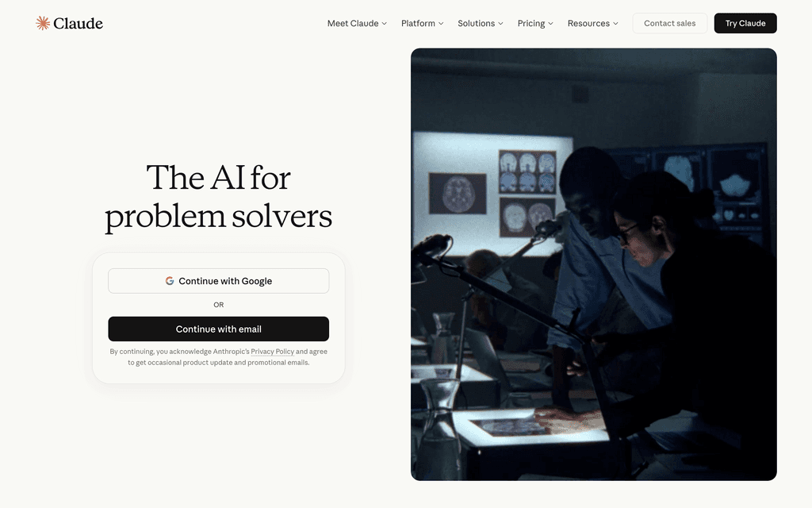Select the Platform menu item
The width and height of the screenshot is (812, 508).
pos(418,23)
